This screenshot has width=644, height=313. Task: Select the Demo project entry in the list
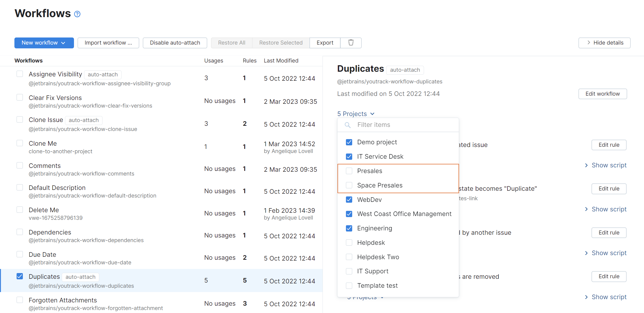[x=377, y=142]
